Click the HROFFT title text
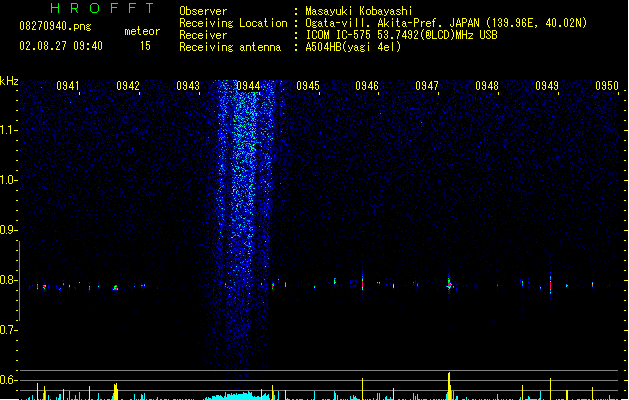Viewport: 629px width, 400px height. coord(102,8)
